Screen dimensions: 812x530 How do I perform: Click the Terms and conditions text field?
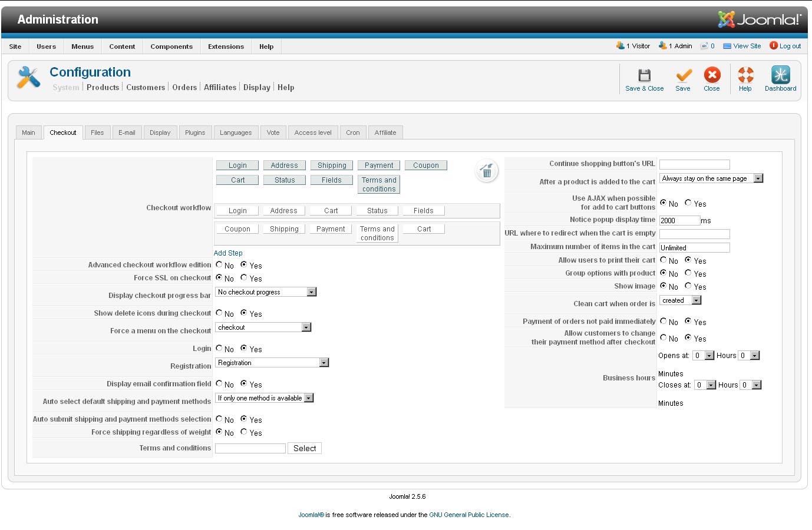250,448
